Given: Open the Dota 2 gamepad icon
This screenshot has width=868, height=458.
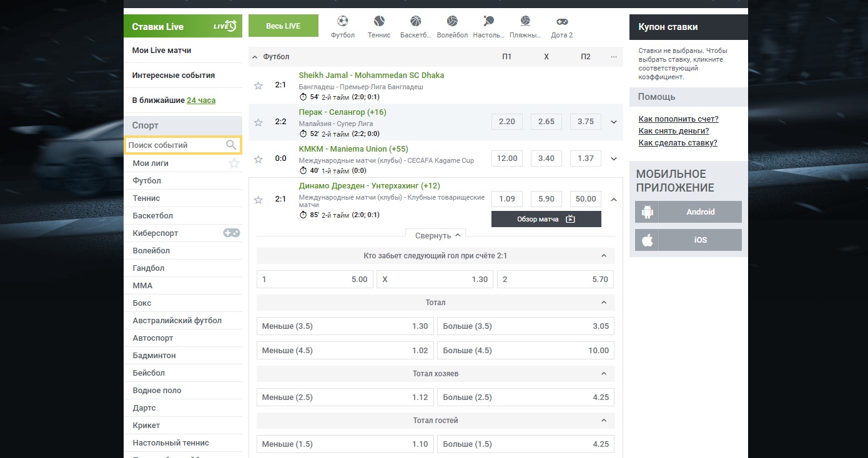Looking at the screenshot, I should coord(562,21).
